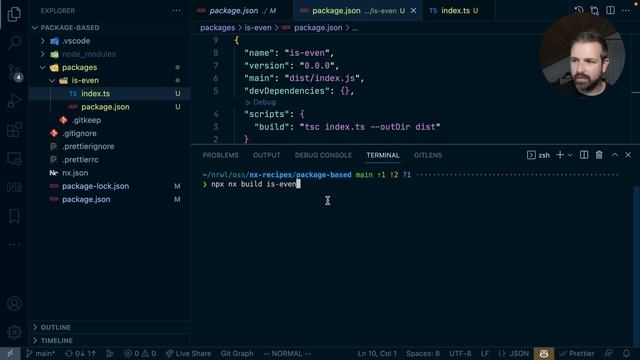Kill terminal with trash icon

599,155
